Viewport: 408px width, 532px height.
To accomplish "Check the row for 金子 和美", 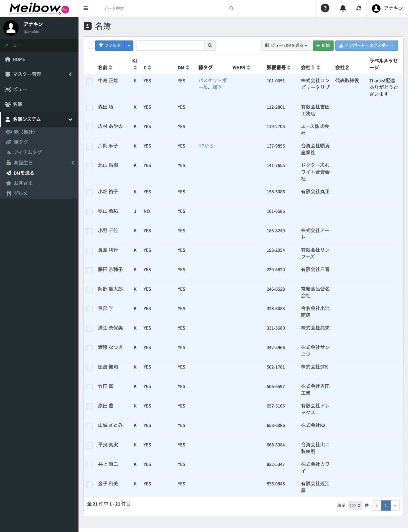I will click(89, 484).
